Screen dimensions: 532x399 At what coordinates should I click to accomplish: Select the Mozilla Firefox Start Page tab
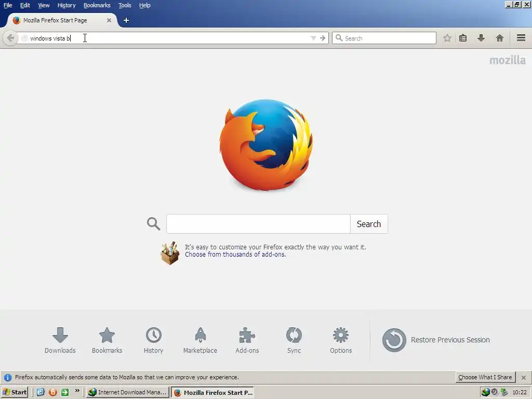point(62,20)
